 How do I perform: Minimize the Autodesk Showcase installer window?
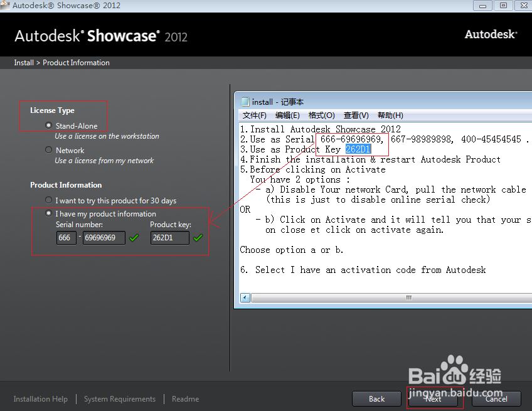tap(482, 6)
